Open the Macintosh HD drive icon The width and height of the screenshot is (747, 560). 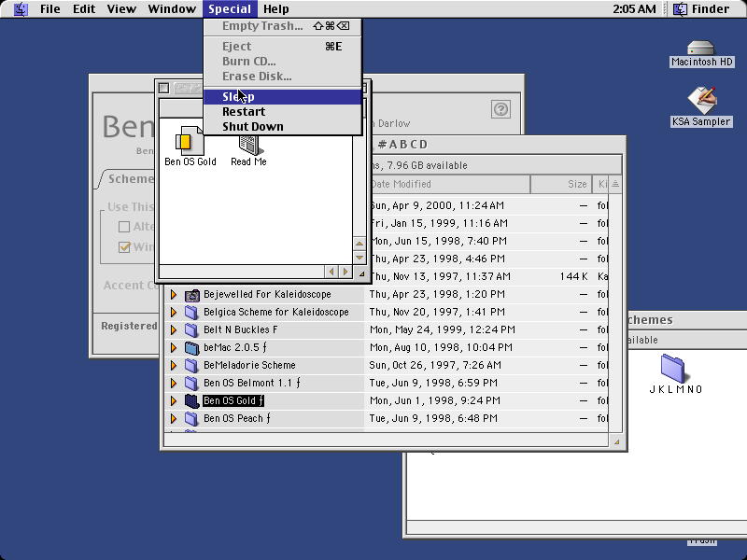(x=701, y=49)
